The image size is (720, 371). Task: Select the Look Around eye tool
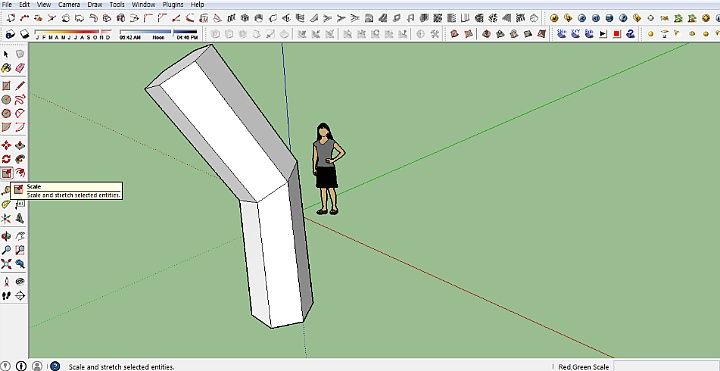click(x=20, y=282)
